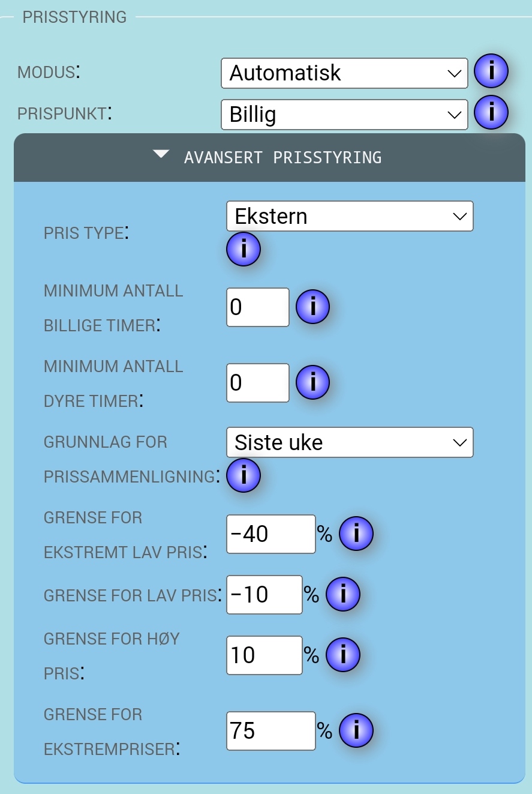Image resolution: width=532 pixels, height=794 pixels.
Task: Open the Modus dropdown showing Automatisk
Action: (x=344, y=73)
